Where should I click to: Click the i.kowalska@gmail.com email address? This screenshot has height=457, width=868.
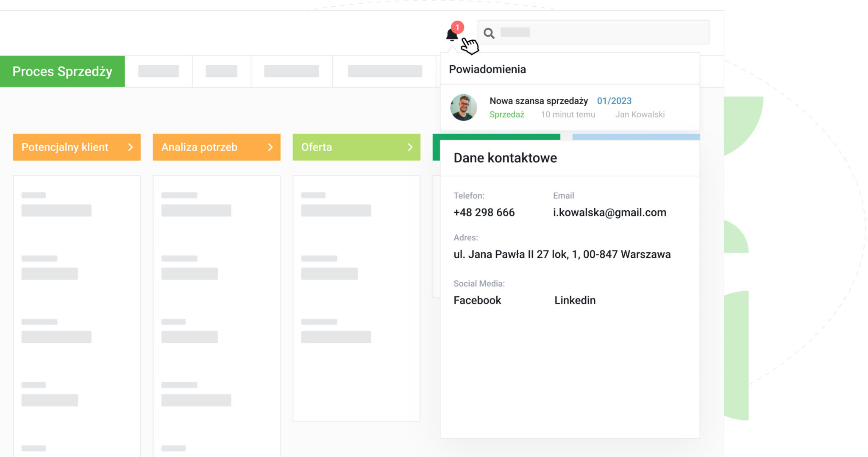tap(609, 212)
